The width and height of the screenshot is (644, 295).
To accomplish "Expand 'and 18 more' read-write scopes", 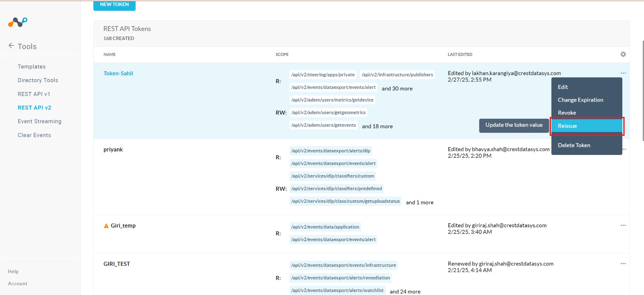I will click(x=377, y=126).
